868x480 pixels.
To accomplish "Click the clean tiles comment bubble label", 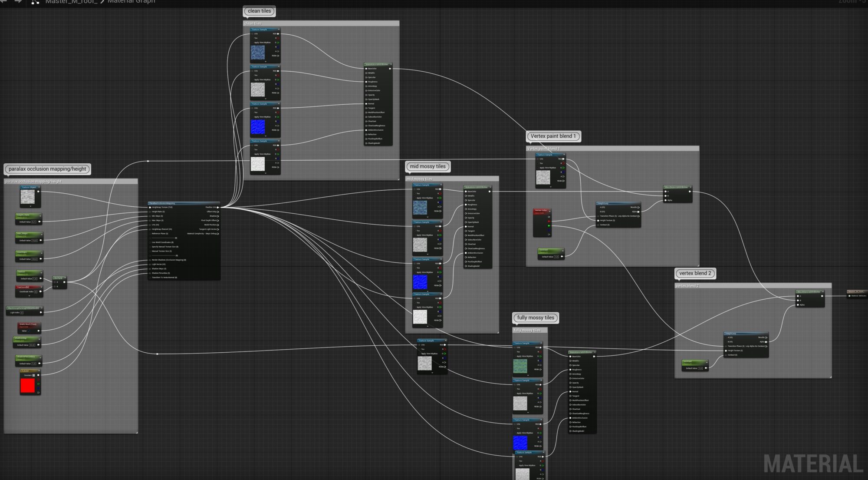I will (x=259, y=11).
